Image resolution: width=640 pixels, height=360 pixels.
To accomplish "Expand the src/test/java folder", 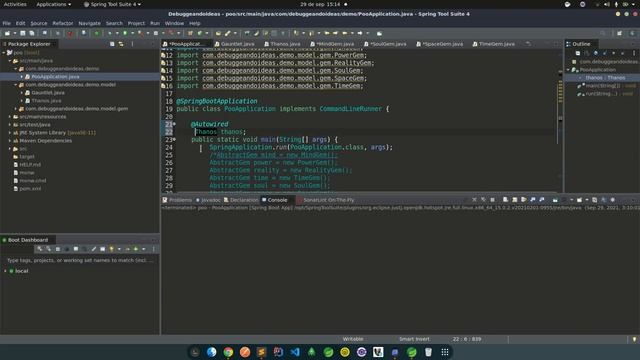I will coord(10,124).
